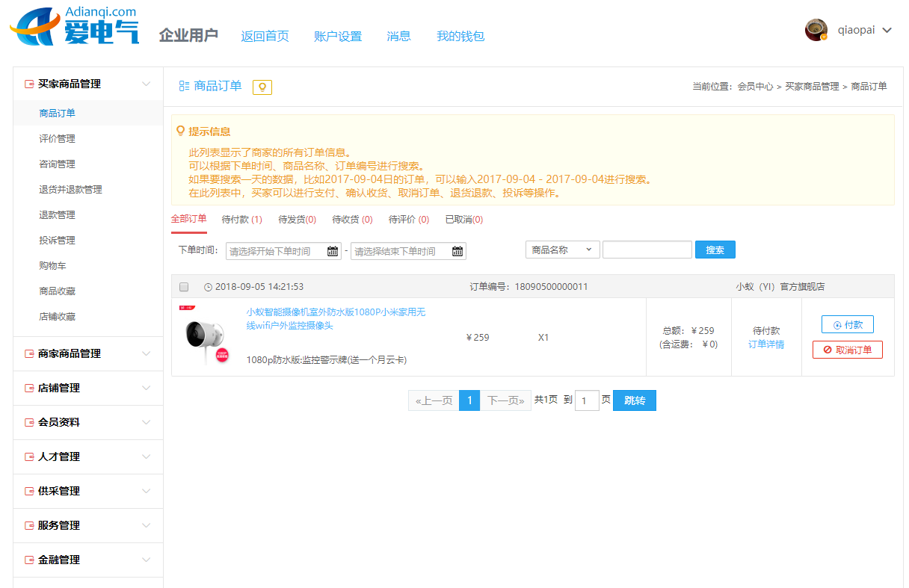Click the 店铺管理 sidebar icon
The height and width of the screenshot is (588, 909).
29,388
